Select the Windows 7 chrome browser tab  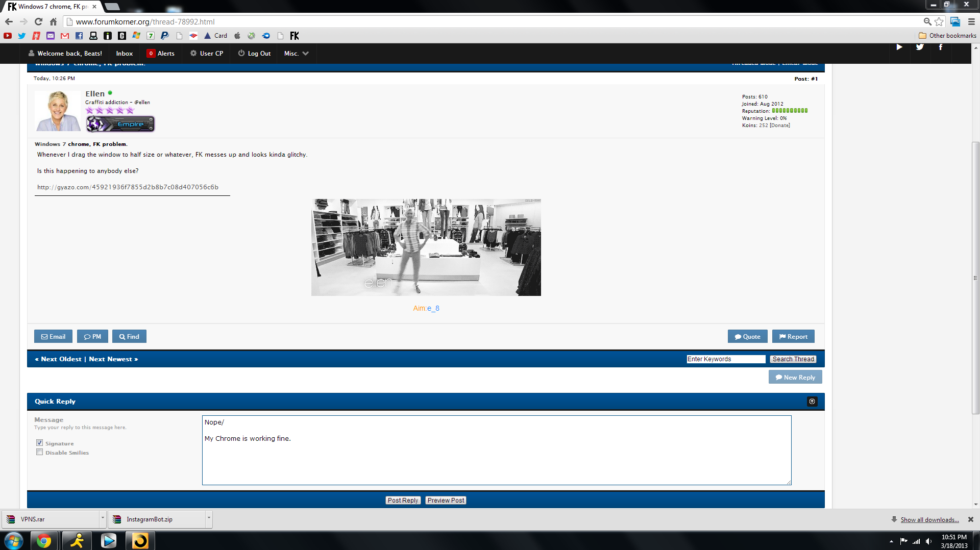pos(52,7)
